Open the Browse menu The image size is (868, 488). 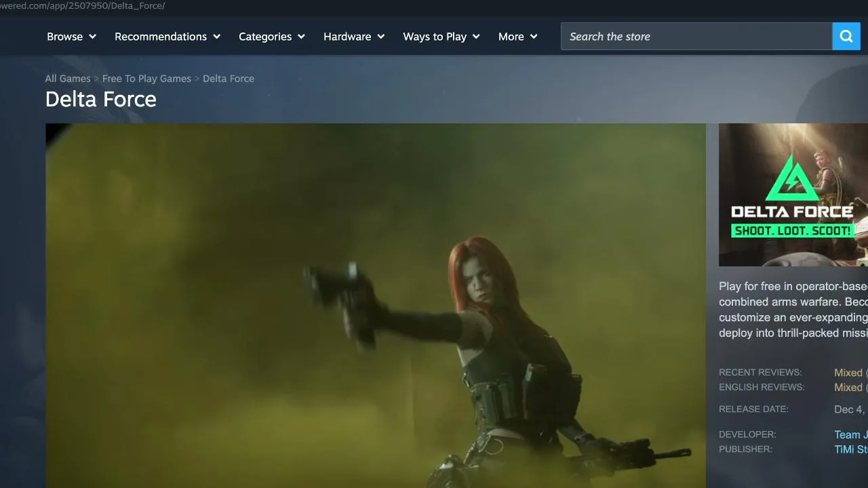(x=72, y=37)
